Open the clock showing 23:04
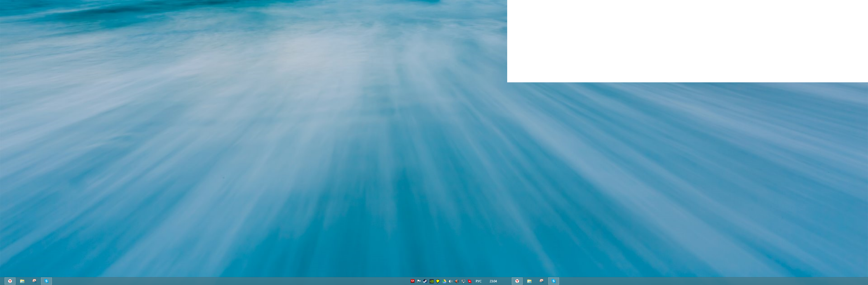Screen dimensions: 868x285 (493, 281)
